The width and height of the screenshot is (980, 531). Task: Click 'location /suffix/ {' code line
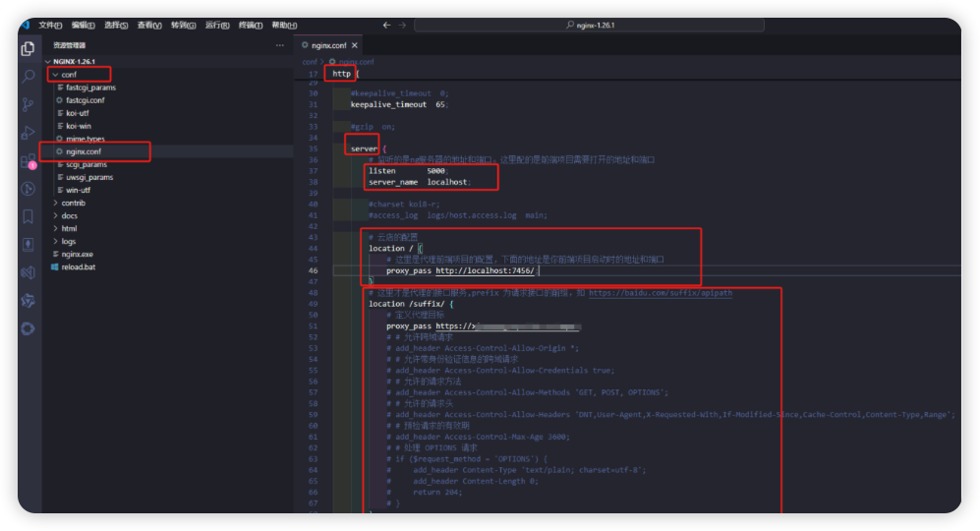point(411,304)
